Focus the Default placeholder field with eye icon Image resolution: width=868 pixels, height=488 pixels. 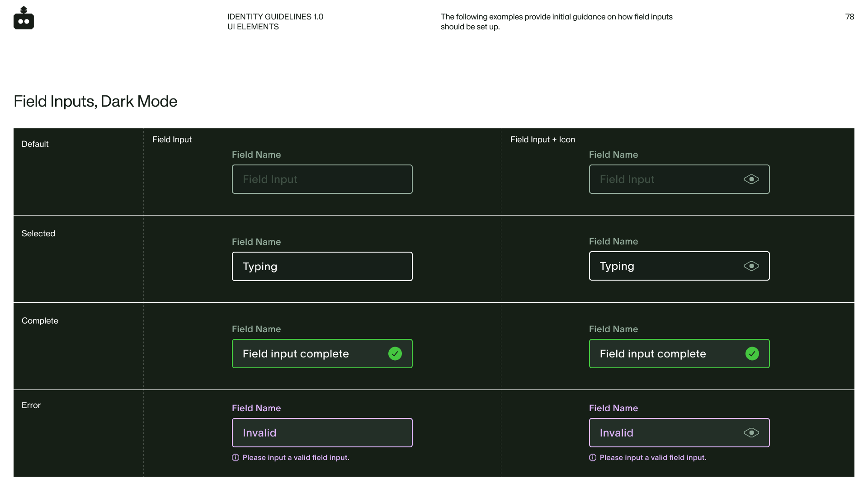click(x=679, y=179)
